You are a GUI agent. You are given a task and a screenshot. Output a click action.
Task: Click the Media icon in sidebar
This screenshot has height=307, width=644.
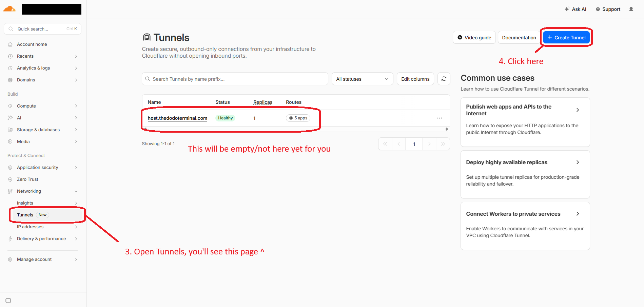tap(10, 142)
